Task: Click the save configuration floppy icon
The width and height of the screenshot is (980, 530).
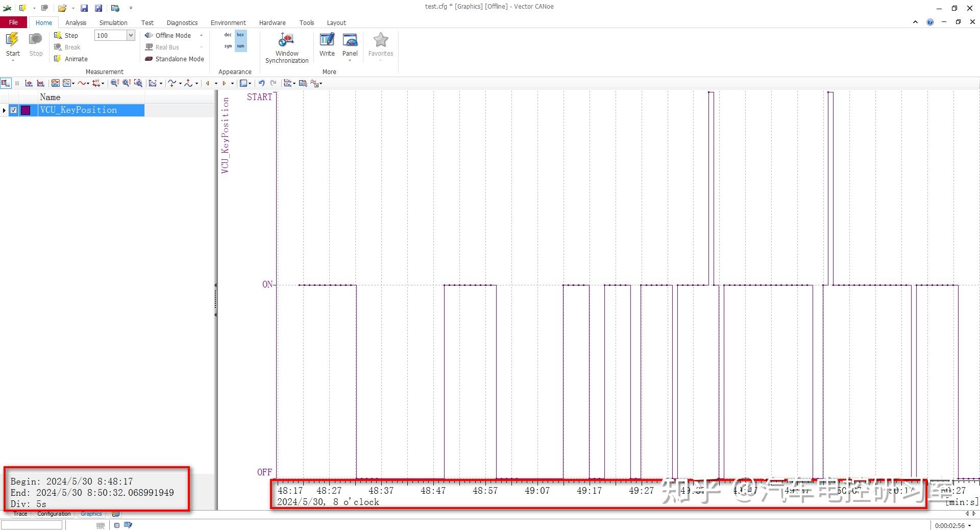Action: click(84, 8)
